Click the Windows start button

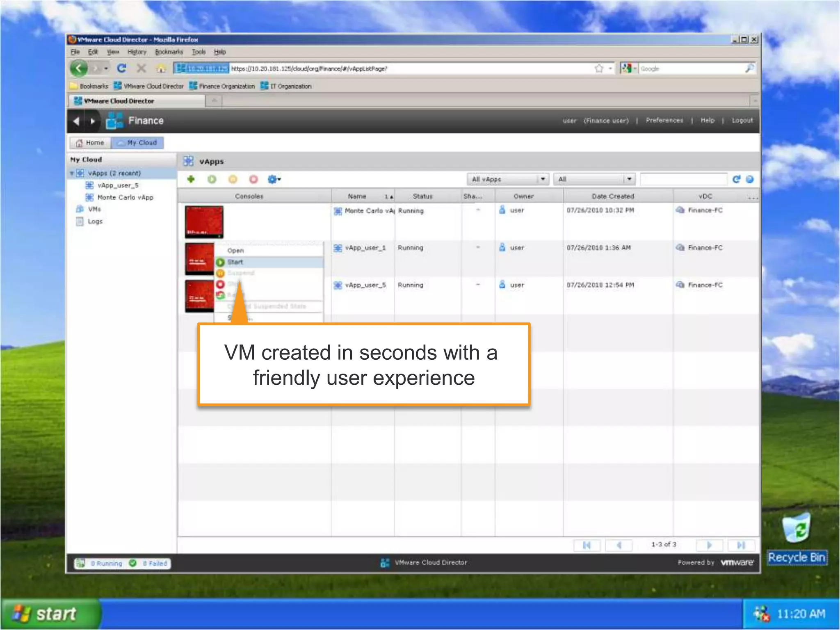click(x=50, y=614)
